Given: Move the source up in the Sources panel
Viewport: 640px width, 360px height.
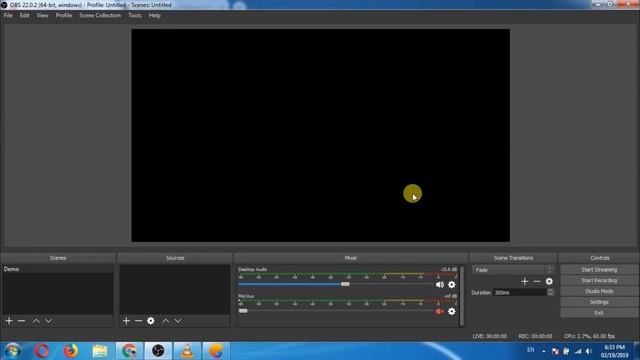Looking at the screenshot, I should point(165,321).
